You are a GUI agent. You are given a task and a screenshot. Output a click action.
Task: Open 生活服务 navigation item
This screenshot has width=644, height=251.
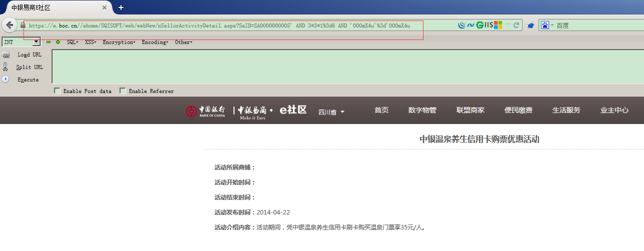(566, 110)
